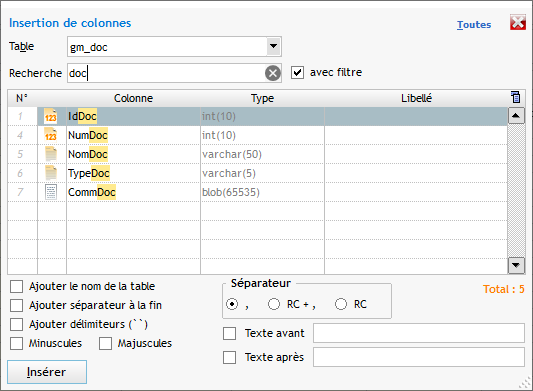The width and height of the screenshot is (533, 391).
Task: Click the copy list icon beside Libellé
Action: [516, 97]
